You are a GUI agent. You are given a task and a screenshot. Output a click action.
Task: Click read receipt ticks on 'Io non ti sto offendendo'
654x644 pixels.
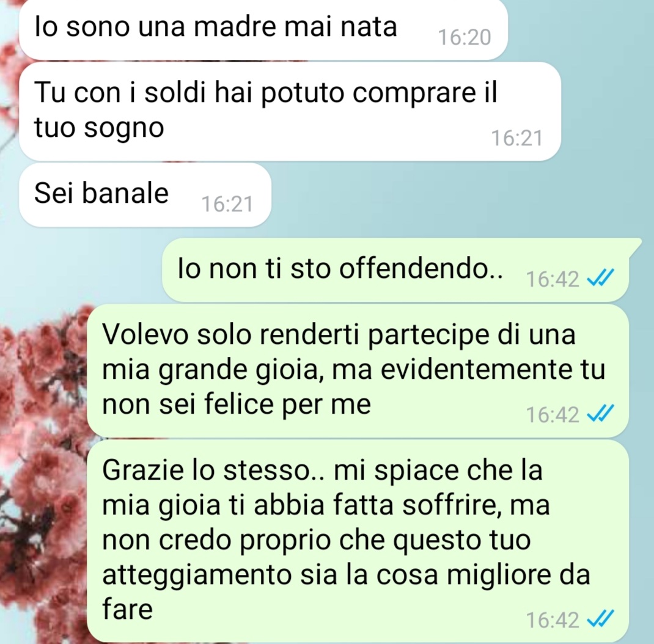coord(600,279)
